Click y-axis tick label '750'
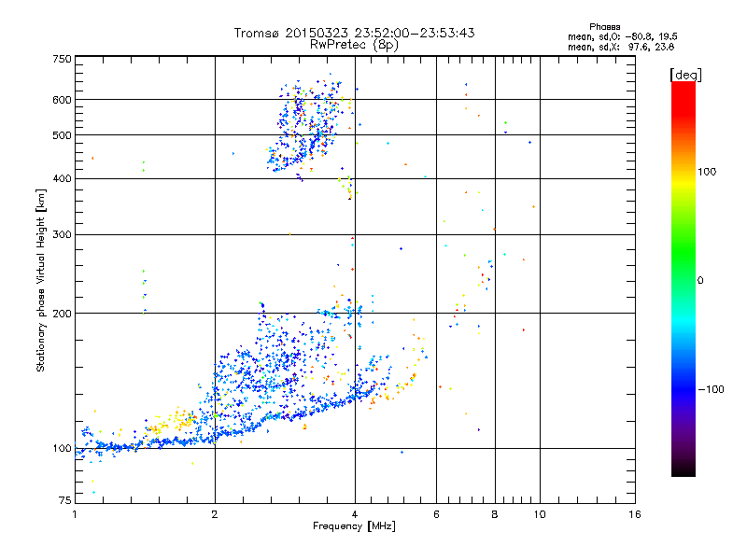Viewport: 747px width, 560px height. (63, 59)
